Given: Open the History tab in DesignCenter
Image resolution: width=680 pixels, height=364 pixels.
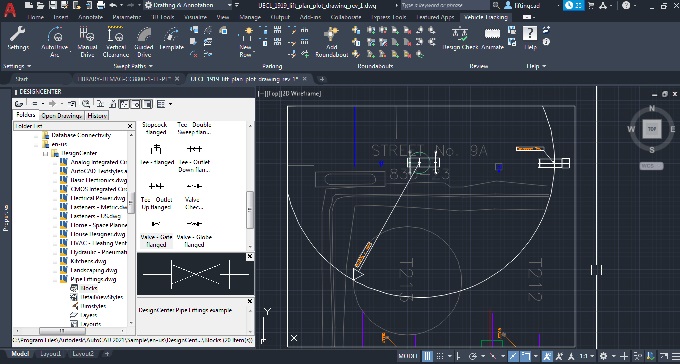Looking at the screenshot, I should click(x=97, y=116).
